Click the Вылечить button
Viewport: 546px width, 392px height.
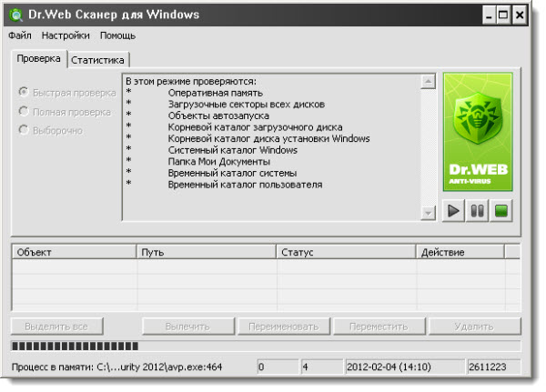[x=187, y=327]
